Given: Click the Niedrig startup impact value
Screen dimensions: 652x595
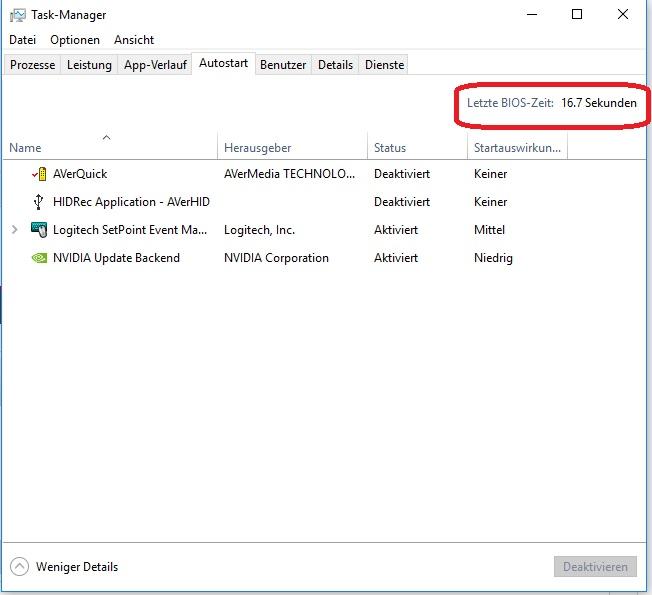Looking at the screenshot, I should [493, 258].
